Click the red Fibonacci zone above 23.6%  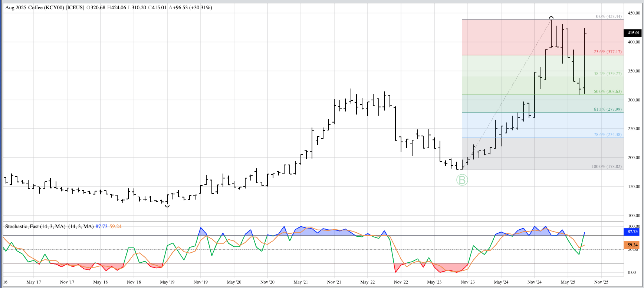(505, 37)
